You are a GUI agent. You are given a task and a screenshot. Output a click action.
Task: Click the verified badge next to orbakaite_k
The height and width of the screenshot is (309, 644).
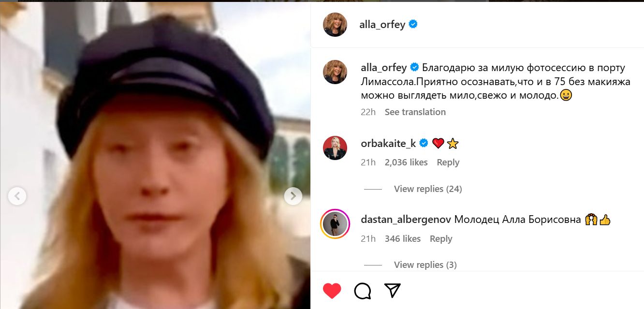coord(424,143)
